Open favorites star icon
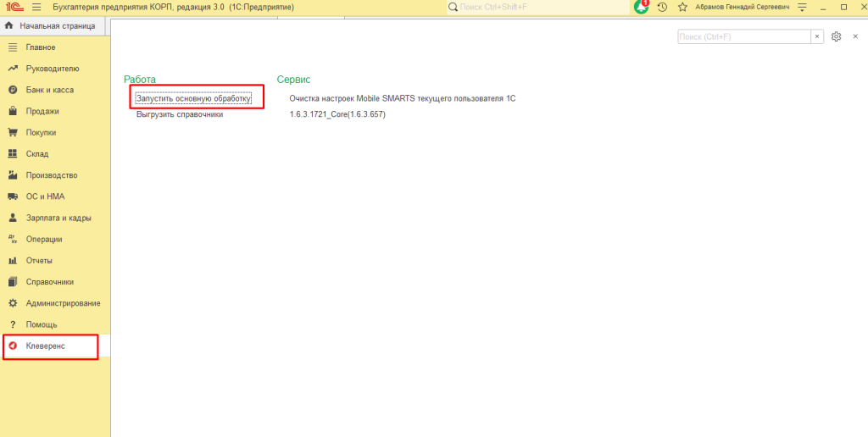The width and height of the screenshot is (868, 437). coord(682,7)
